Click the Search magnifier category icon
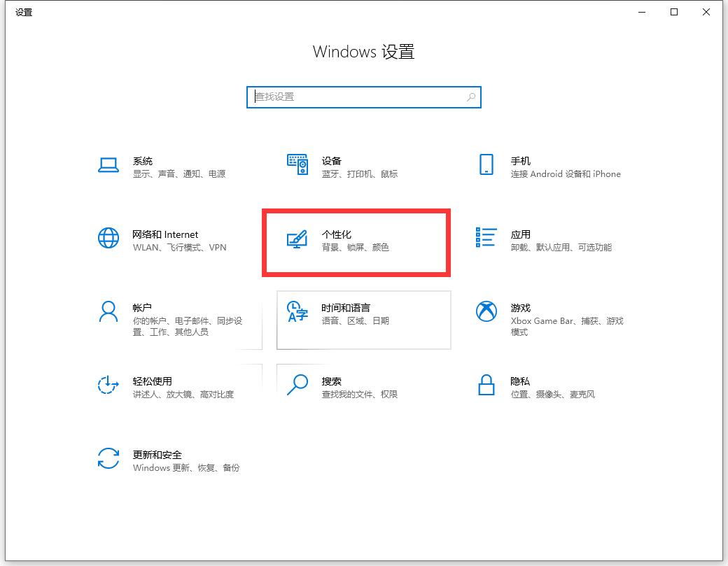The height and width of the screenshot is (566, 728). [297, 384]
